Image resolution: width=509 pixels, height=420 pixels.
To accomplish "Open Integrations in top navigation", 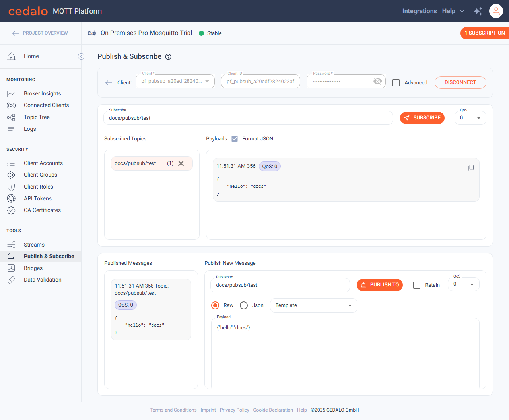I will pos(420,11).
